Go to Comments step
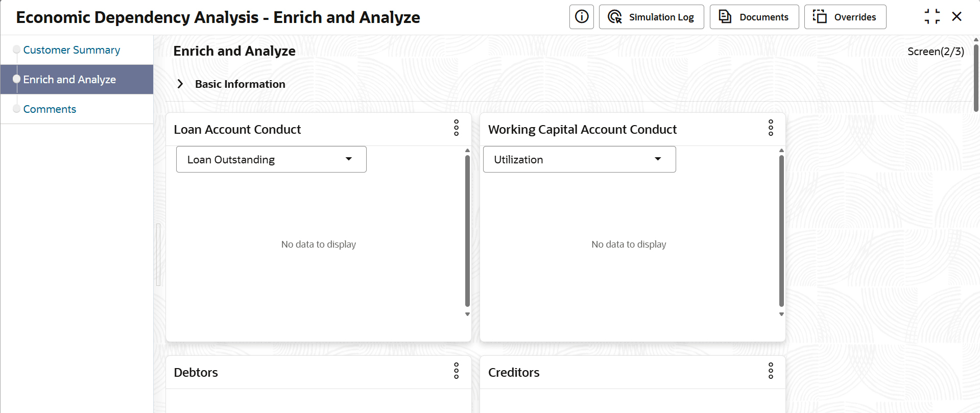The width and height of the screenshot is (980, 413). click(x=50, y=109)
